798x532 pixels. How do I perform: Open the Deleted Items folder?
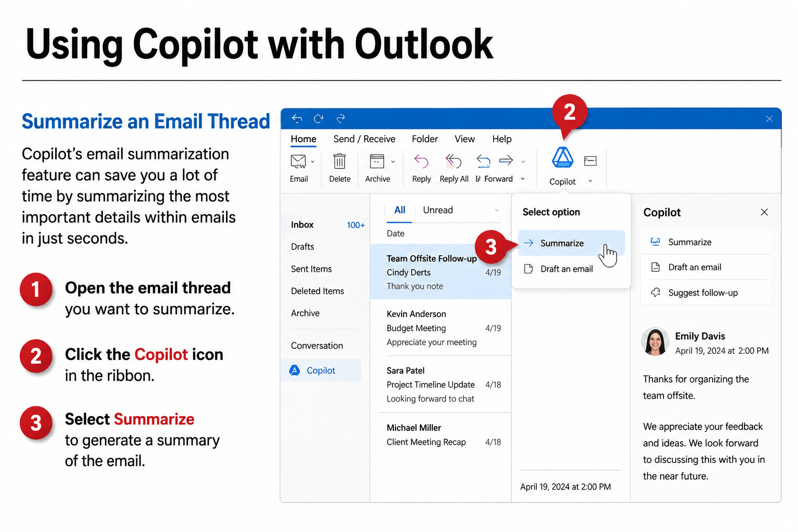(x=317, y=291)
